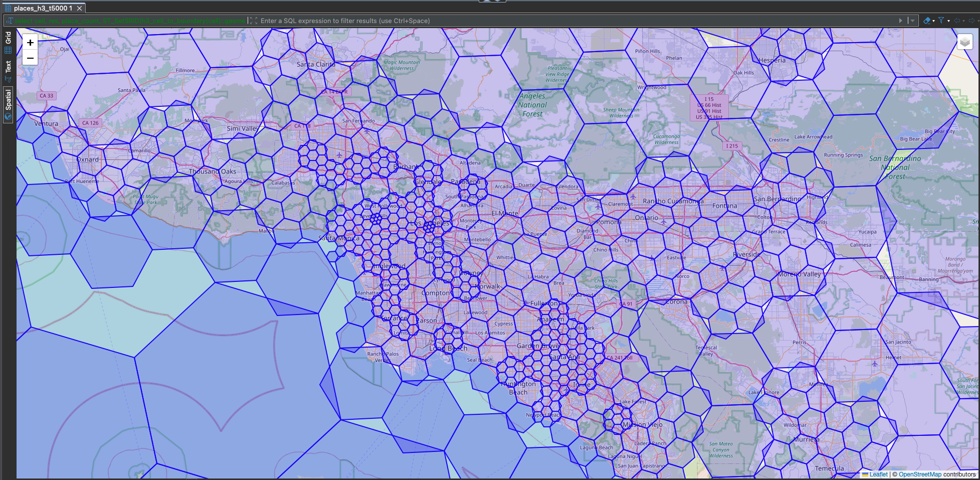The image size is (980, 480).
Task: Close the places_h3_t5000 1 tab
Action: click(x=79, y=8)
